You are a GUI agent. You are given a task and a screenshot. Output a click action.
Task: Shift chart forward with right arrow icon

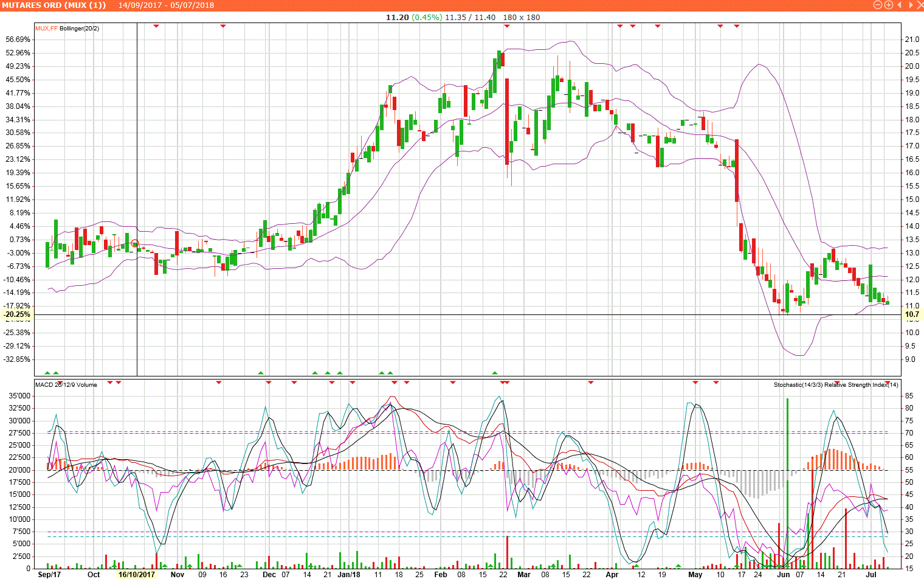pos(910,5)
